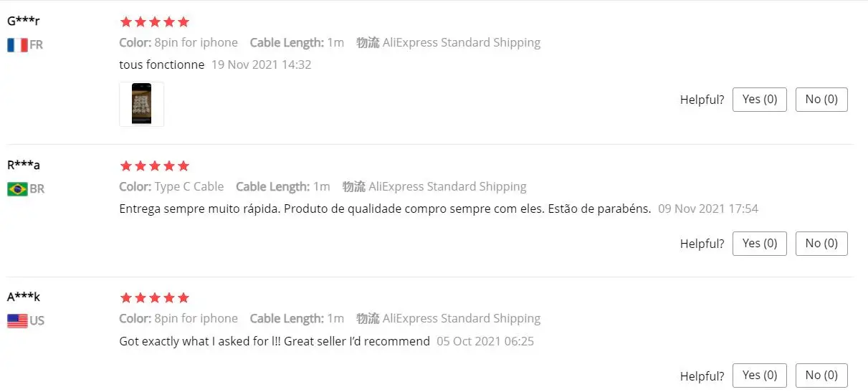Screen dimensions: 868x392
Task: Click the 'tous fonctionne' review text
Action: 161,64
